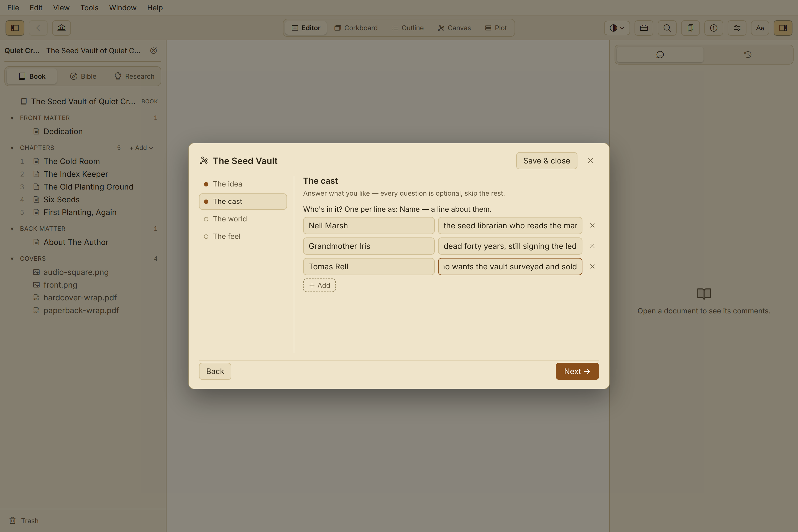Select the Bible sidebar tab
This screenshot has height=532, width=798.
83,76
